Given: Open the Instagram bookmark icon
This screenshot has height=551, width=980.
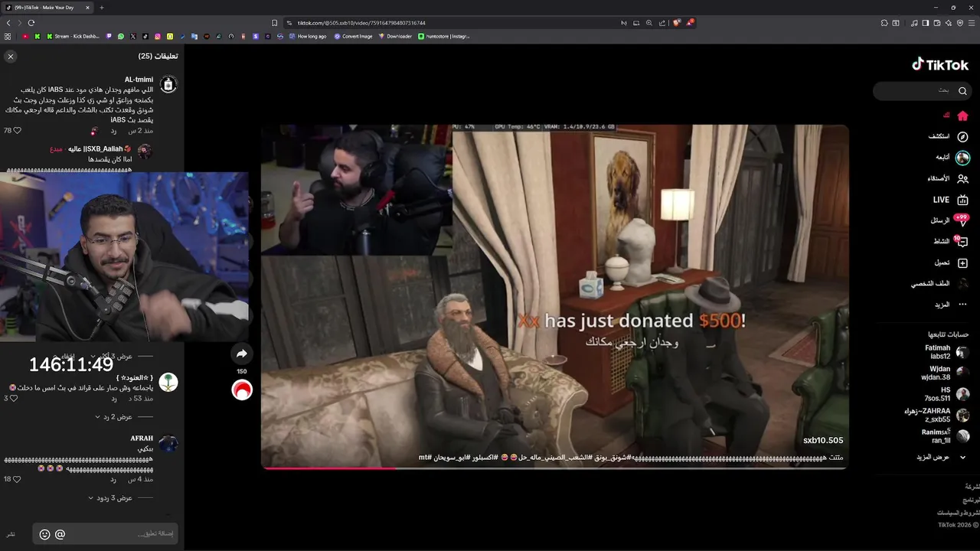Looking at the screenshot, I should [158, 36].
